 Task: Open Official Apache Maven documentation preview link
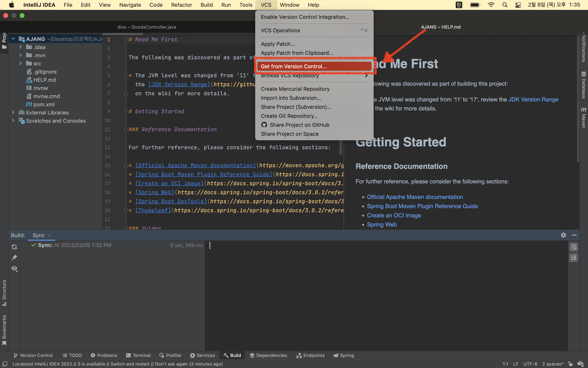(x=415, y=197)
